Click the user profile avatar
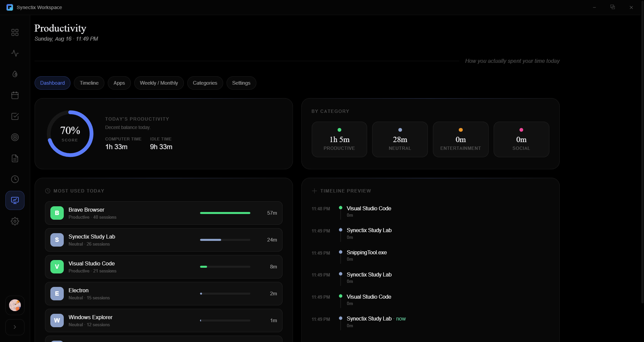The height and width of the screenshot is (342, 644). tap(15, 305)
